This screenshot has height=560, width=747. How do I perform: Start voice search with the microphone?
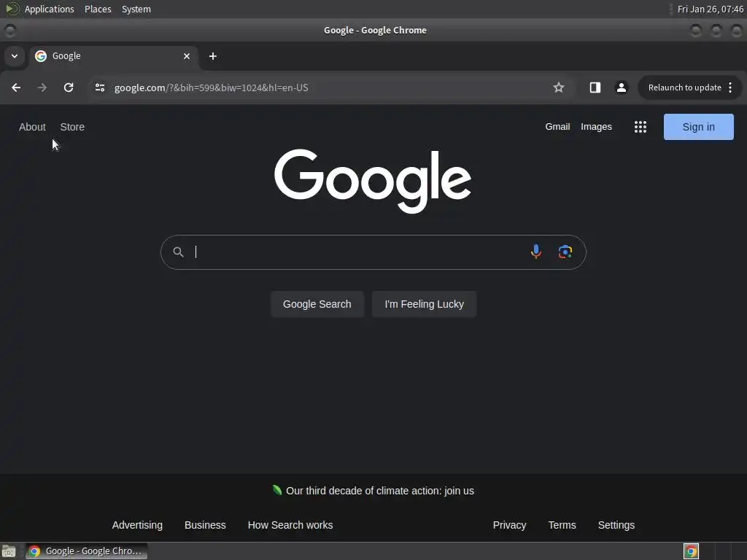(536, 252)
